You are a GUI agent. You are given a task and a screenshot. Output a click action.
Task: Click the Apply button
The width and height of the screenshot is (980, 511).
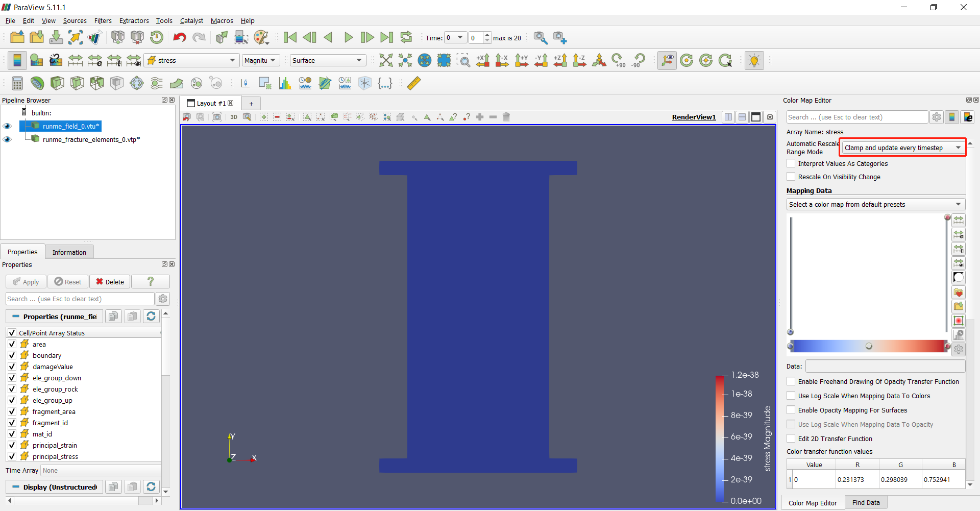tap(26, 282)
